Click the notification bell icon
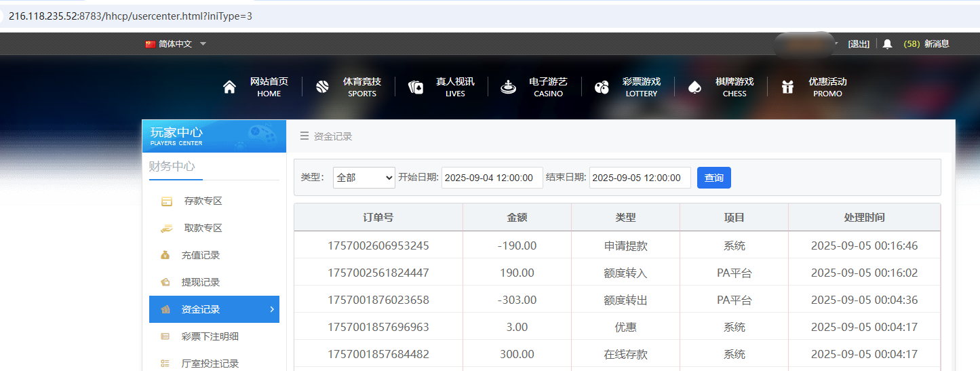Image resolution: width=980 pixels, height=371 pixels. 887,44
